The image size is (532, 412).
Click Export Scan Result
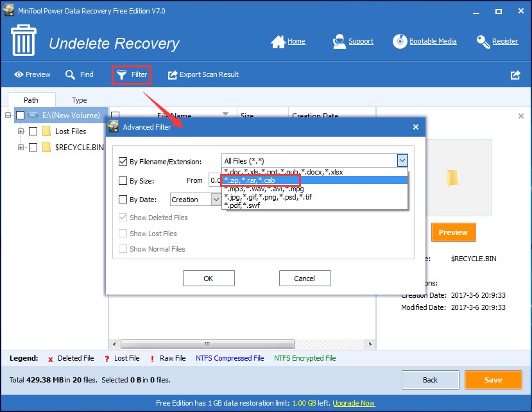click(203, 74)
